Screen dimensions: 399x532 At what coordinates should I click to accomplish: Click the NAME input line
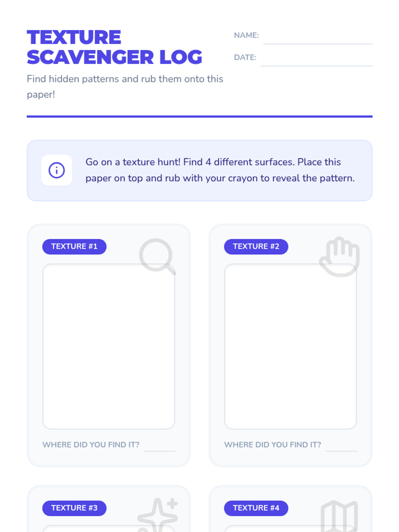318,39
